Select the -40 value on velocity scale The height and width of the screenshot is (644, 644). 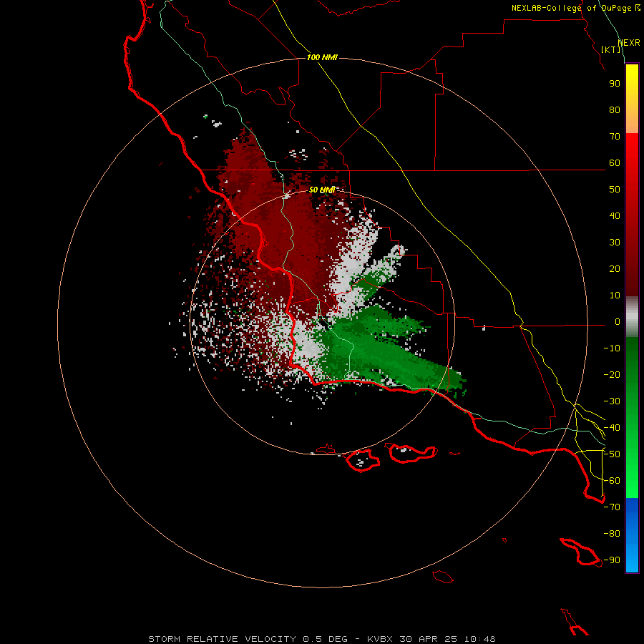pos(612,428)
